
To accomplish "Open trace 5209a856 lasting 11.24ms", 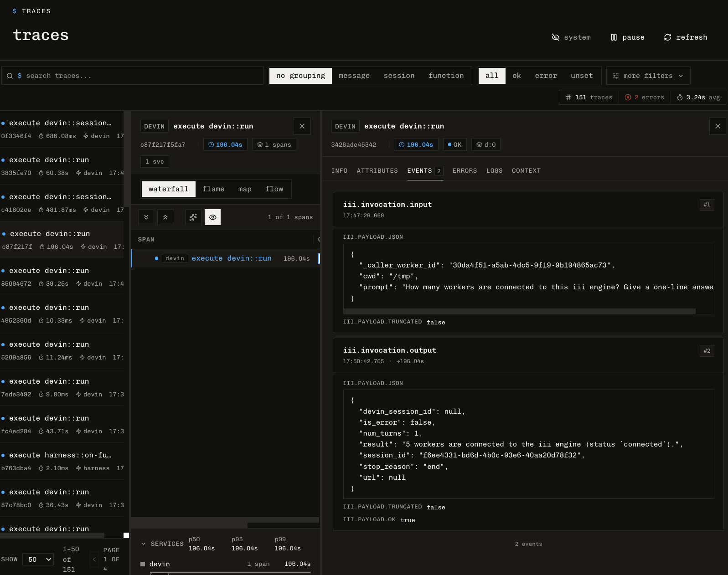I will tap(62, 350).
